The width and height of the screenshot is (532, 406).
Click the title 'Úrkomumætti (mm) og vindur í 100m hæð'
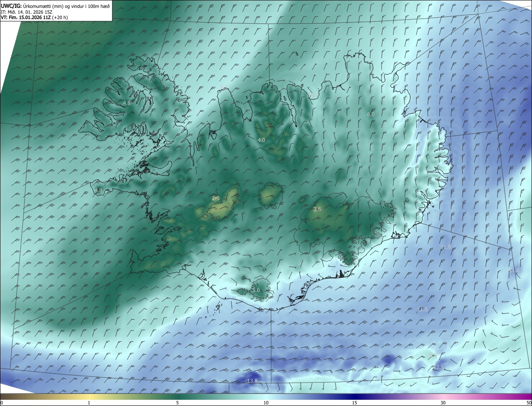click(66, 6)
